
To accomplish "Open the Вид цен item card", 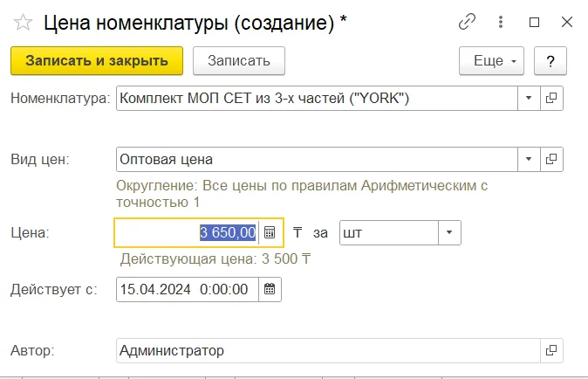I will click(x=551, y=160).
